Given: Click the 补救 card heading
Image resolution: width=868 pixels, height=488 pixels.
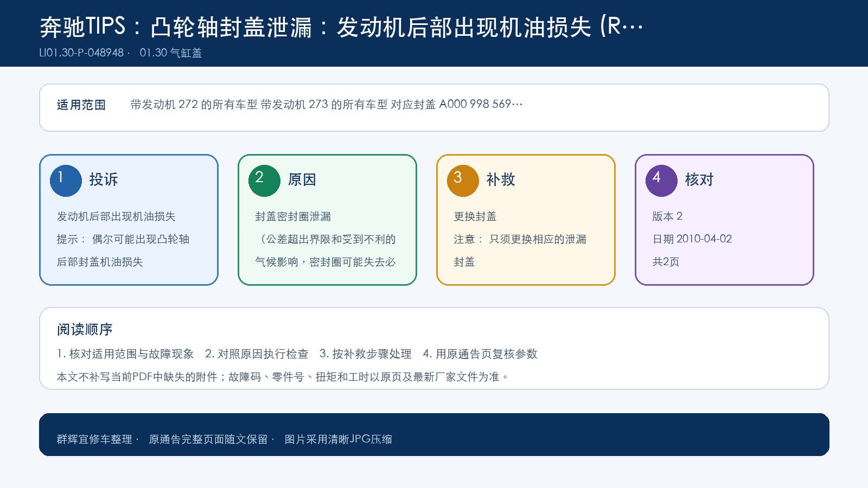Looking at the screenshot, I should coord(501,179).
